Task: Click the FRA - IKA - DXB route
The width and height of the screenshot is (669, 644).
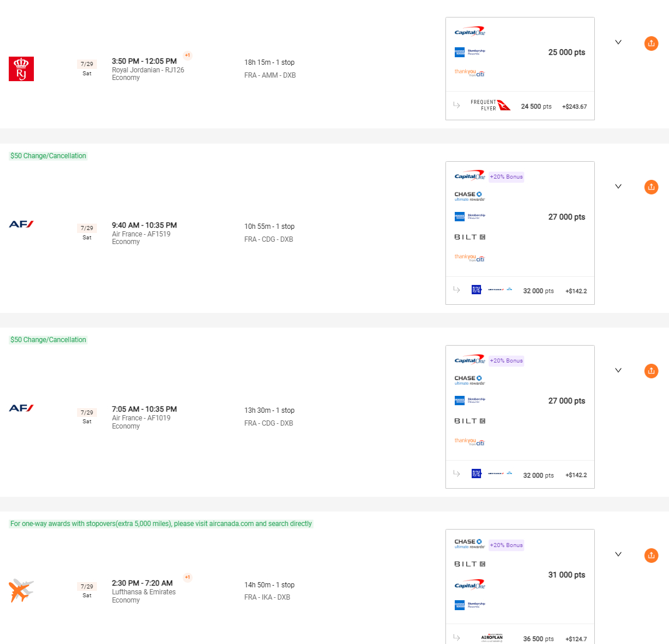Action: tap(267, 597)
